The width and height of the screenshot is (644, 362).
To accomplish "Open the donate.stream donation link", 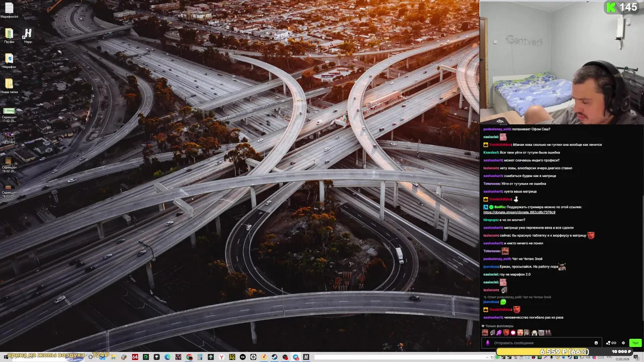I will click(519, 212).
